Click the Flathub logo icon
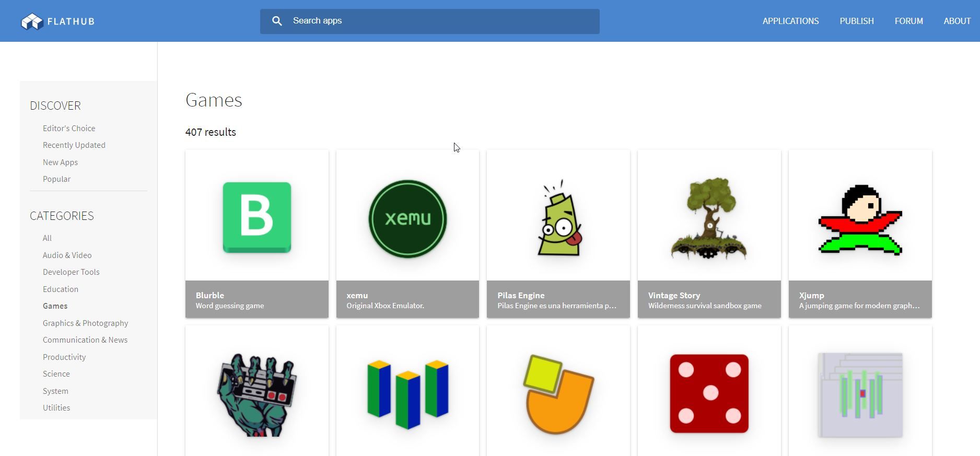Screen dimensions: 980x456 tap(32, 21)
